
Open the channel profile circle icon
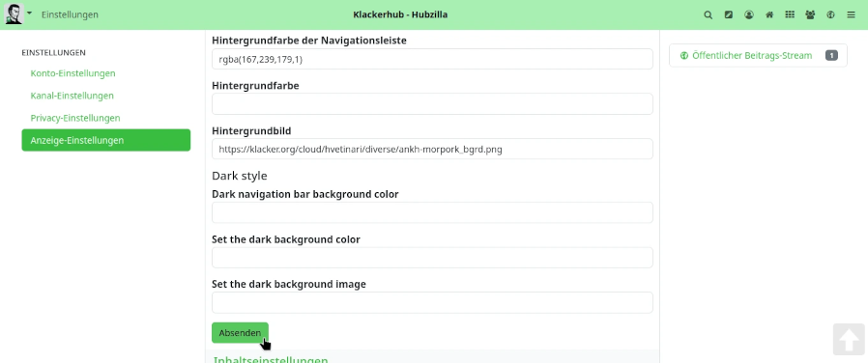pos(749,14)
